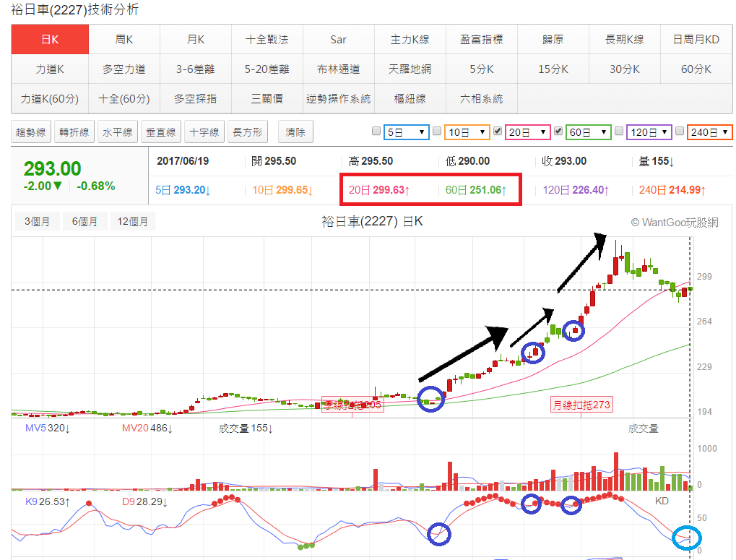Image resolution: width=736 pixels, height=560 pixels.
Task: Choose the 長方形 rectangle drawing tool
Action: pos(246,132)
